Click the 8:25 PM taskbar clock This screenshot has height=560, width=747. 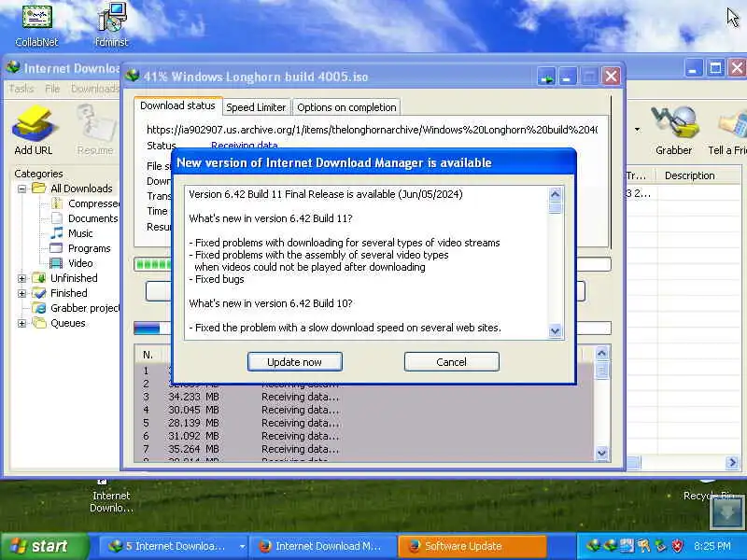tap(712, 546)
